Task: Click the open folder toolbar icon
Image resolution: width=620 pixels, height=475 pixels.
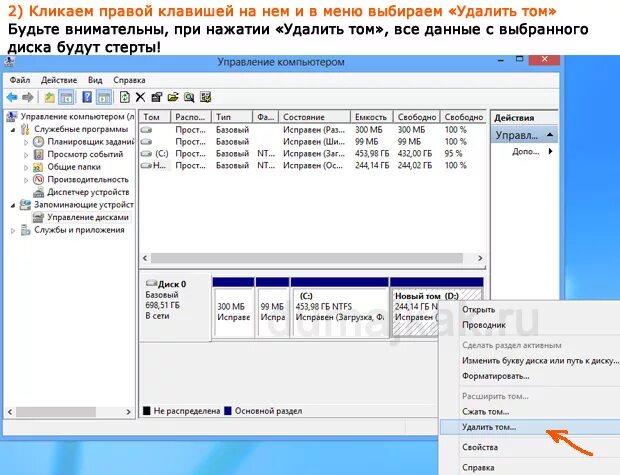Action: coord(173,97)
